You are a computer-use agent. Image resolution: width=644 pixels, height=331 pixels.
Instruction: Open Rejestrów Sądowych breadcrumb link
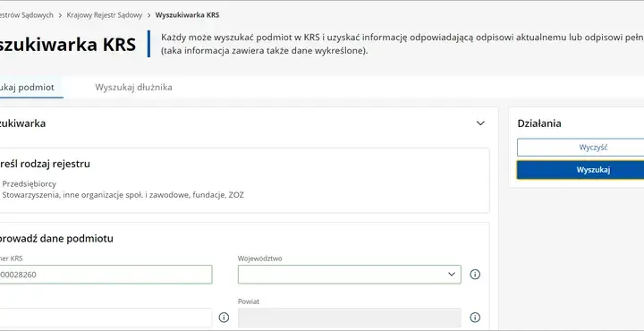27,15
